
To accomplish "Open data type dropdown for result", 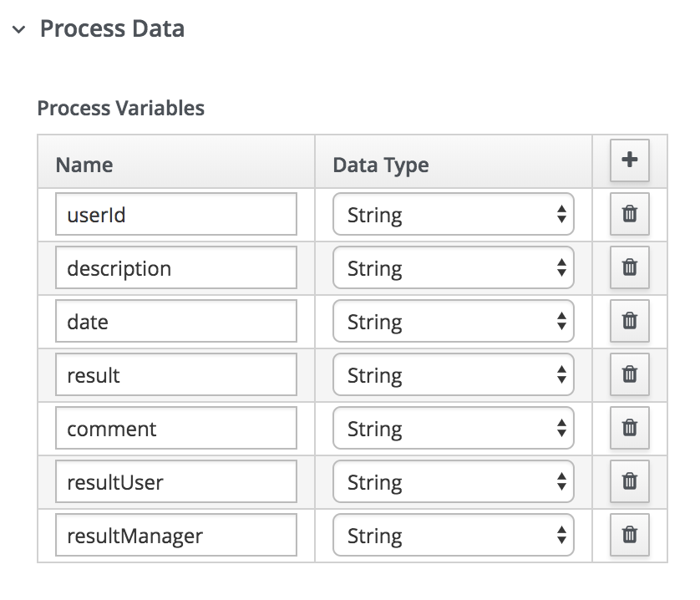I will (453, 375).
